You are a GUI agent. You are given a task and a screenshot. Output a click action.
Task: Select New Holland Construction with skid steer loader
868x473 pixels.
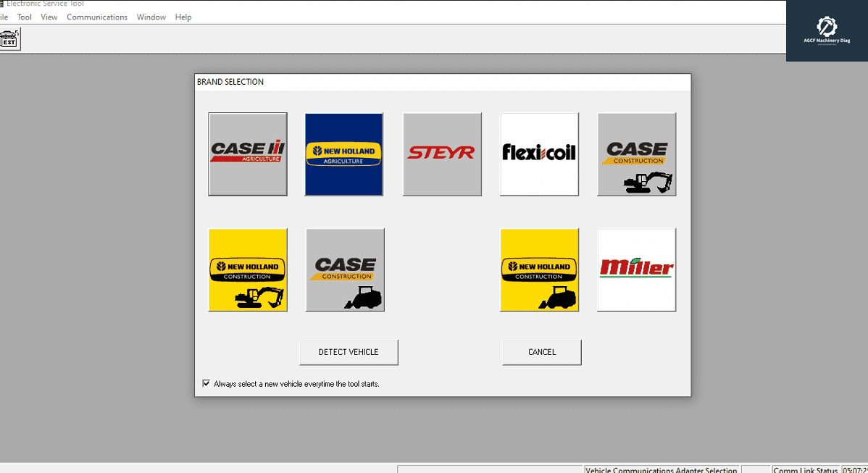[x=539, y=270]
